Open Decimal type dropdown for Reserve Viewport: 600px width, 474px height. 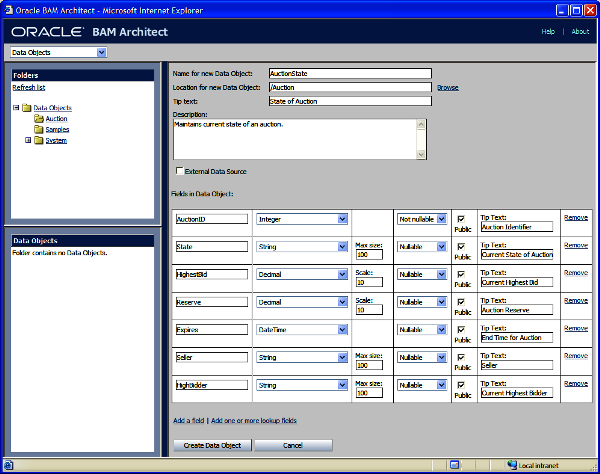342,302
